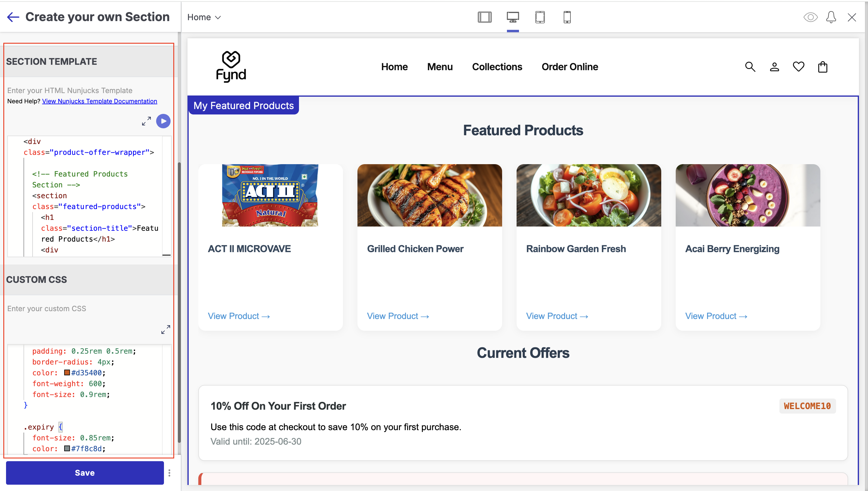
Task: Open more options next to Save
Action: (x=169, y=473)
